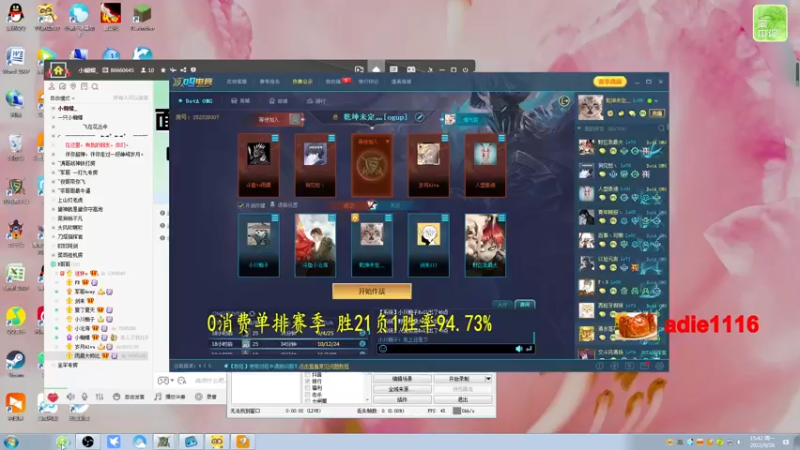The height and width of the screenshot is (450, 800).
Task: Click the underlined tutorial link in platform status bar
Action: click(324, 366)
